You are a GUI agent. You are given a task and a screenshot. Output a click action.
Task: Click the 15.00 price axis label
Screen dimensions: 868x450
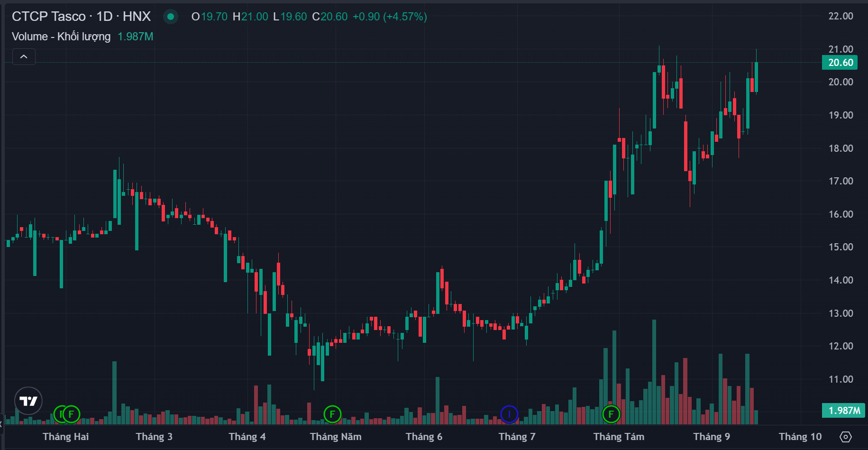tap(841, 247)
